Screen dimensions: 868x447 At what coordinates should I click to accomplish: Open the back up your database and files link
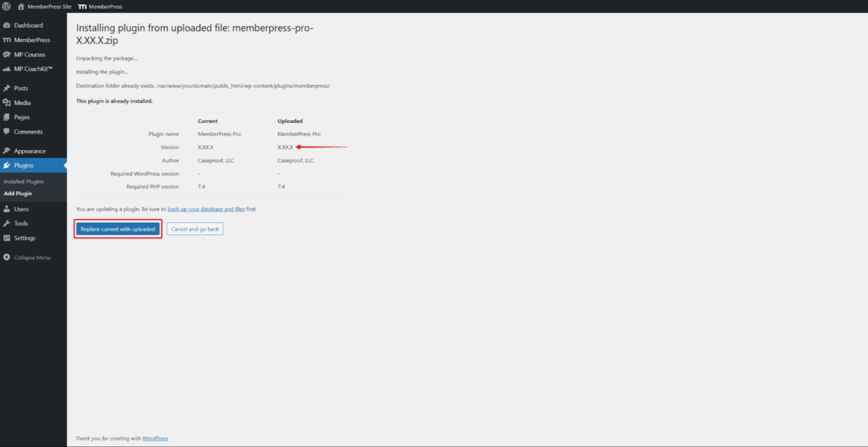pyautogui.click(x=205, y=209)
